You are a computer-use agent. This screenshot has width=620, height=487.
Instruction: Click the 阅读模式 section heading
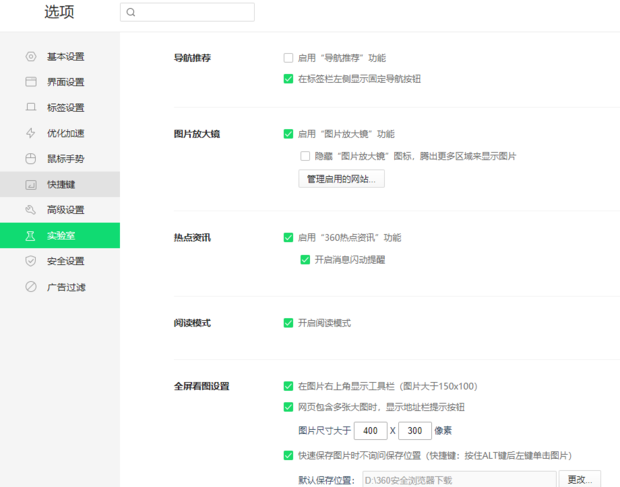click(192, 323)
